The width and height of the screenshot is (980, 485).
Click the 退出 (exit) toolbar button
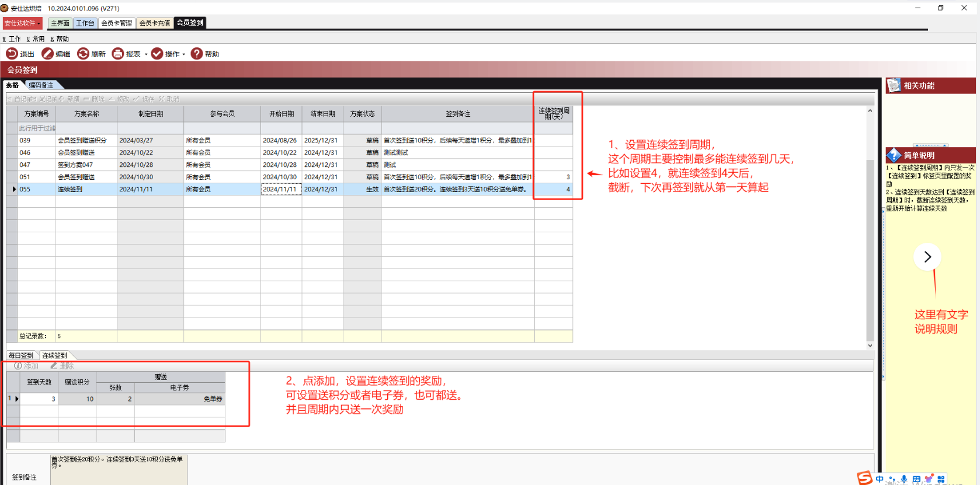[x=20, y=54]
